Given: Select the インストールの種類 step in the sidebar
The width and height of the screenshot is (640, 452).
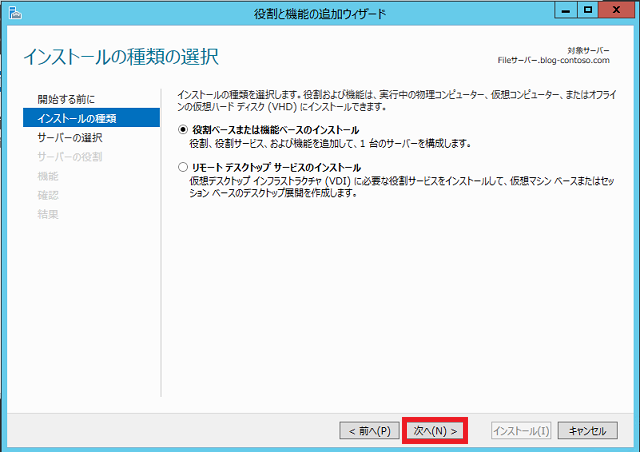Looking at the screenshot, I should click(x=76, y=118).
